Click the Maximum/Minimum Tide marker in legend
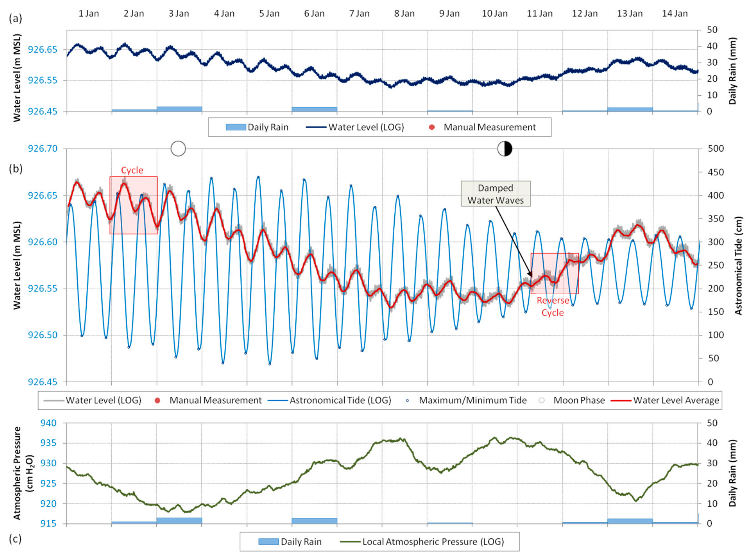Image resolution: width=753 pixels, height=560 pixels. click(x=407, y=400)
